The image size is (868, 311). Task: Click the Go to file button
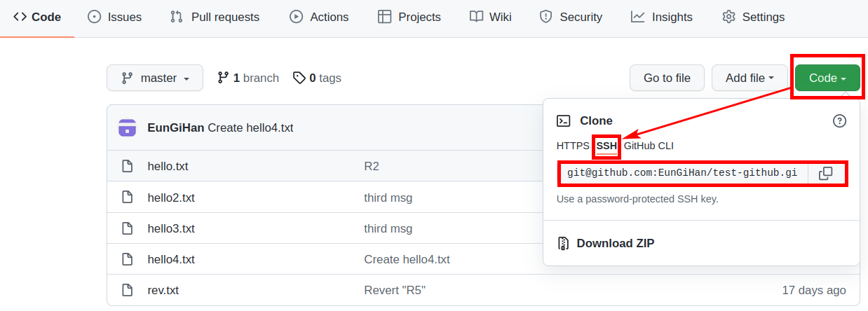(x=667, y=78)
